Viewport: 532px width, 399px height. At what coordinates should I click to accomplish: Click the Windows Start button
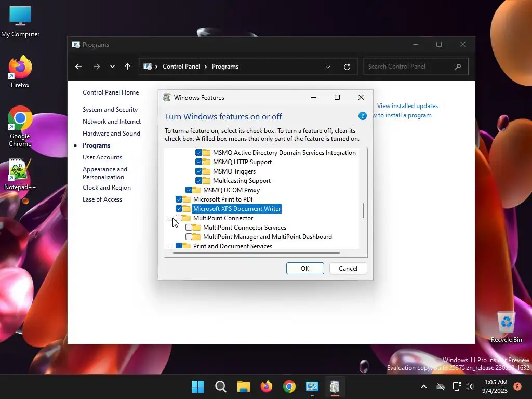coord(197,387)
